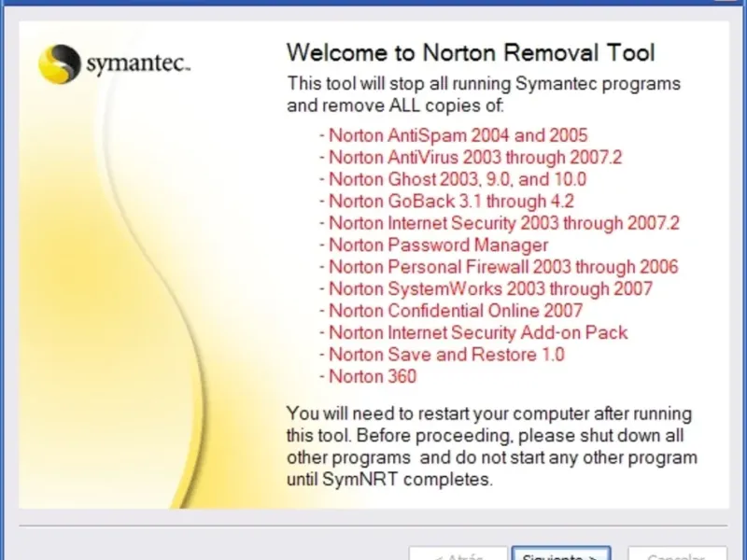
Task: Click 'Norton Confidential Online 2007' line
Action: click(451, 311)
